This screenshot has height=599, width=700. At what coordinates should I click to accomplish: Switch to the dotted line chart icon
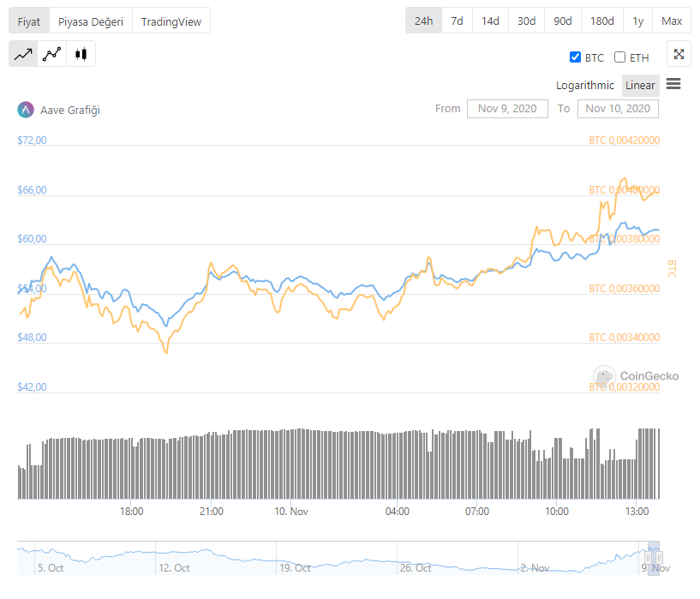52,54
